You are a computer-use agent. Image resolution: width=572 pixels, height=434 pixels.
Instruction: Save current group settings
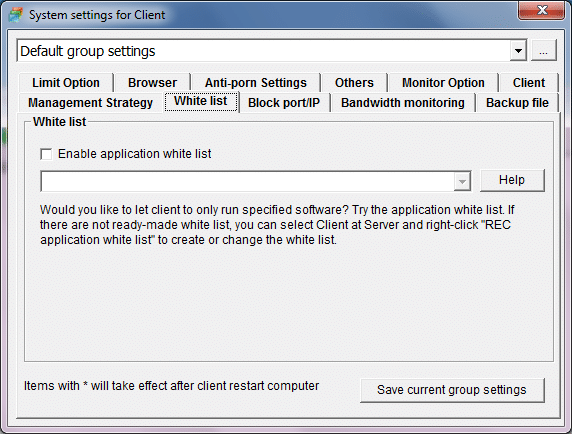(x=452, y=390)
